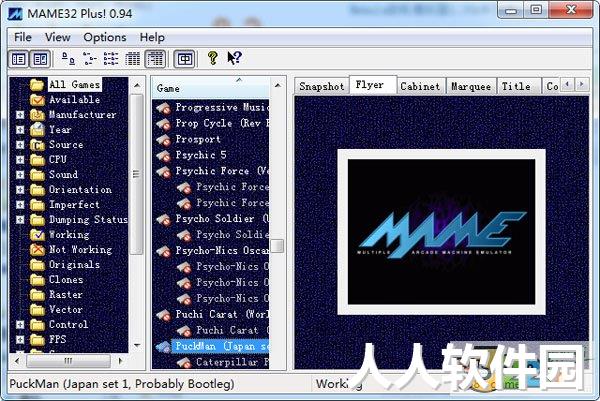Select the Not Working folder icon

[x=38, y=249]
